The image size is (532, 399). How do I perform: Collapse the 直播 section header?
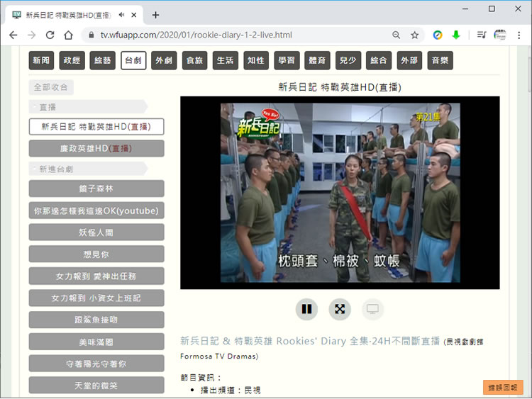click(88, 107)
